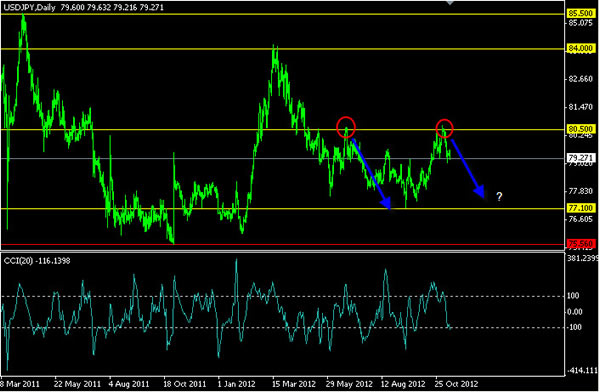600x392 pixels.
Task: Click the 76.605 price scale value
Action: [x=580, y=219]
